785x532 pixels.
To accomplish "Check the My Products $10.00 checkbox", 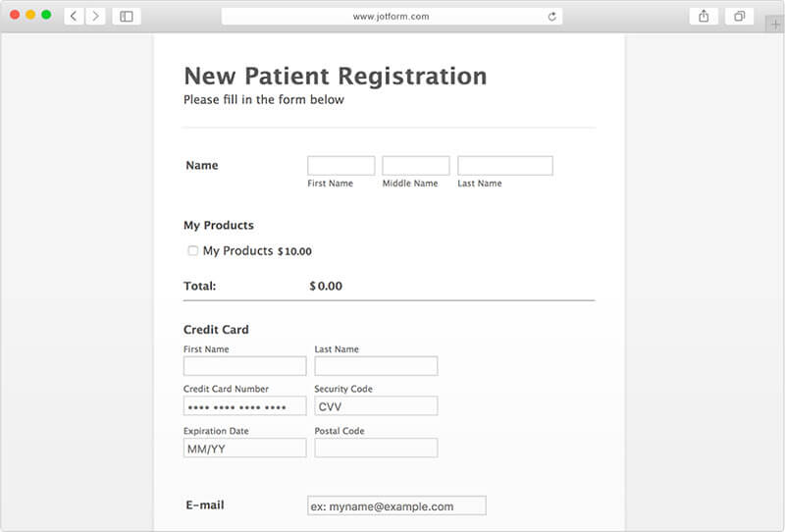I will click(193, 251).
